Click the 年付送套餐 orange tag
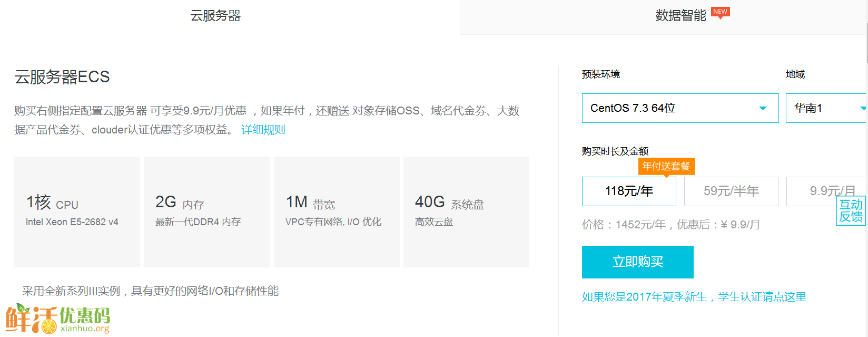This screenshot has width=868, height=337. [666, 166]
